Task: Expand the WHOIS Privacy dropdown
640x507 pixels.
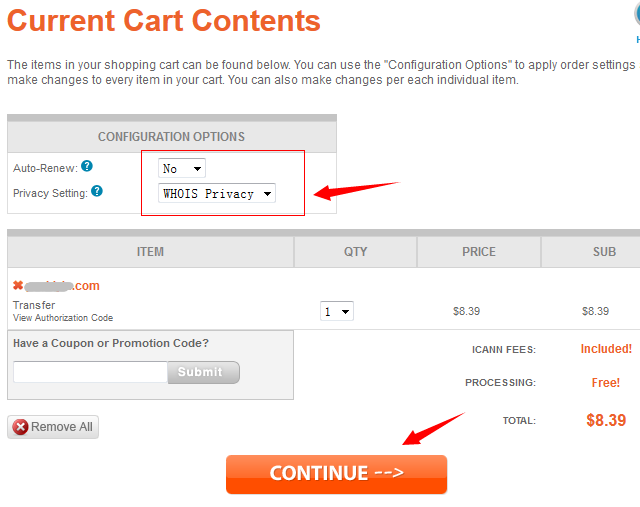Action: pos(217,193)
